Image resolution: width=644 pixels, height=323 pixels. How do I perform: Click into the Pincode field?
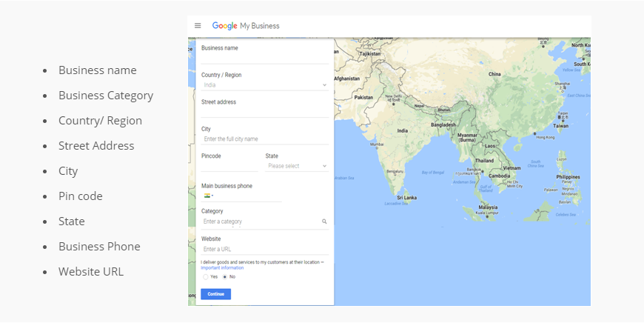pos(229,166)
